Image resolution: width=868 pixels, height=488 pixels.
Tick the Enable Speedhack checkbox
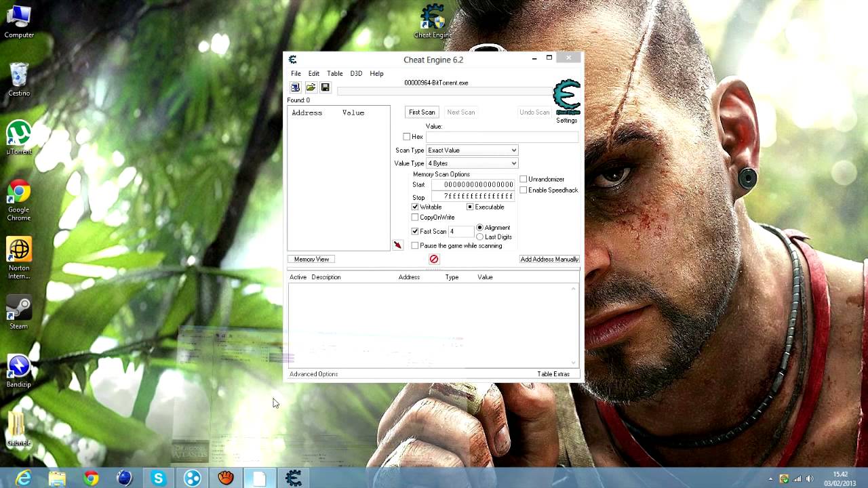click(x=524, y=190)
